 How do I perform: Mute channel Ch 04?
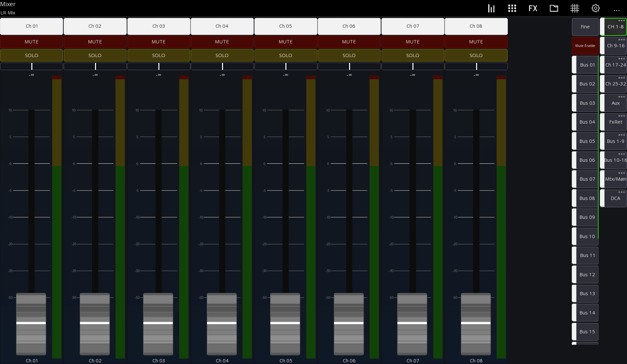(x=222, y=42)
